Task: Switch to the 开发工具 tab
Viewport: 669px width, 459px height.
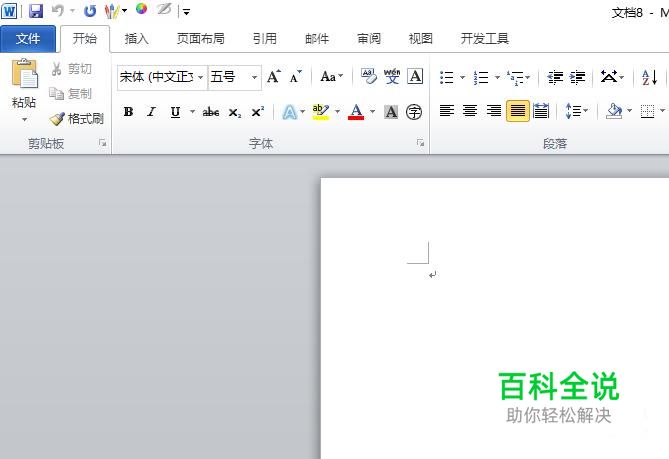Action: [485, 39]
